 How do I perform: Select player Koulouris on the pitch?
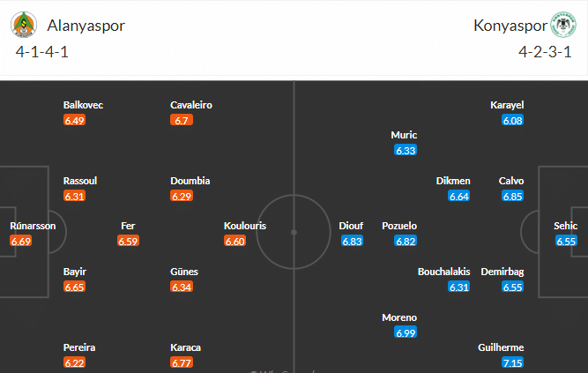click(245, 226)
